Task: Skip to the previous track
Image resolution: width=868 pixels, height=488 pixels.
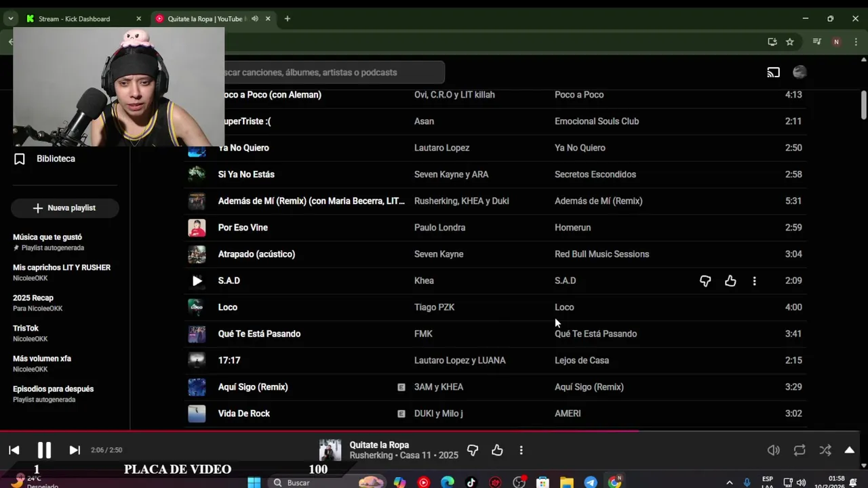Action: 14,450
